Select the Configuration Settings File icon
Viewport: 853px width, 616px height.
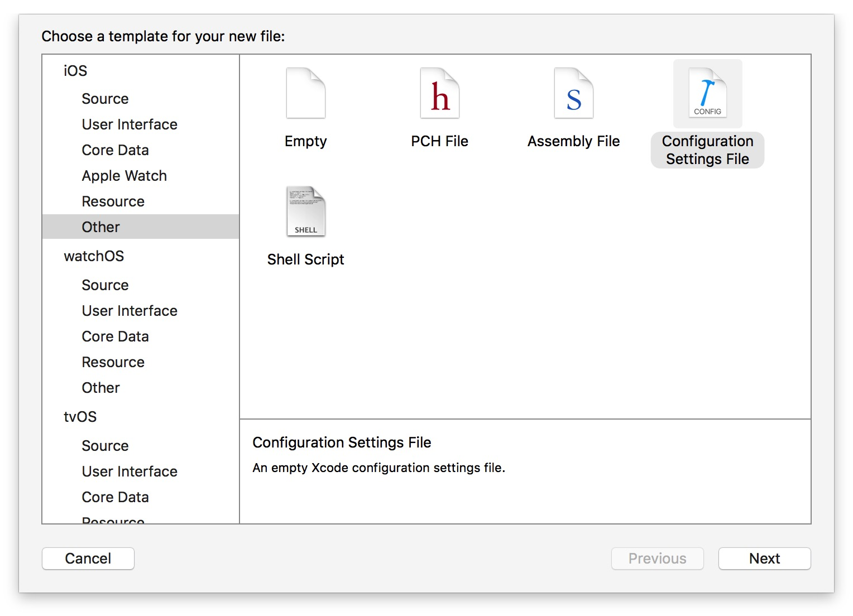[x=707, y=94]
